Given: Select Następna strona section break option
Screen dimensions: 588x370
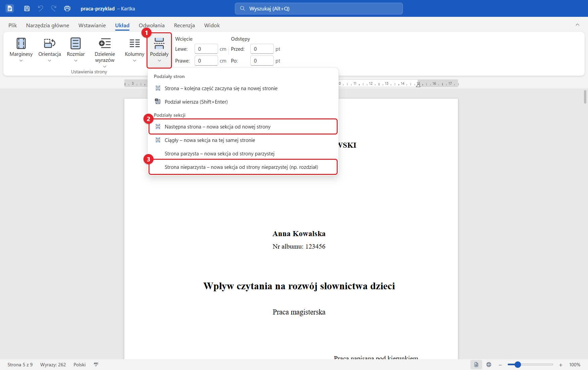Looking at the screenshot, I should (x=243, y=127).
